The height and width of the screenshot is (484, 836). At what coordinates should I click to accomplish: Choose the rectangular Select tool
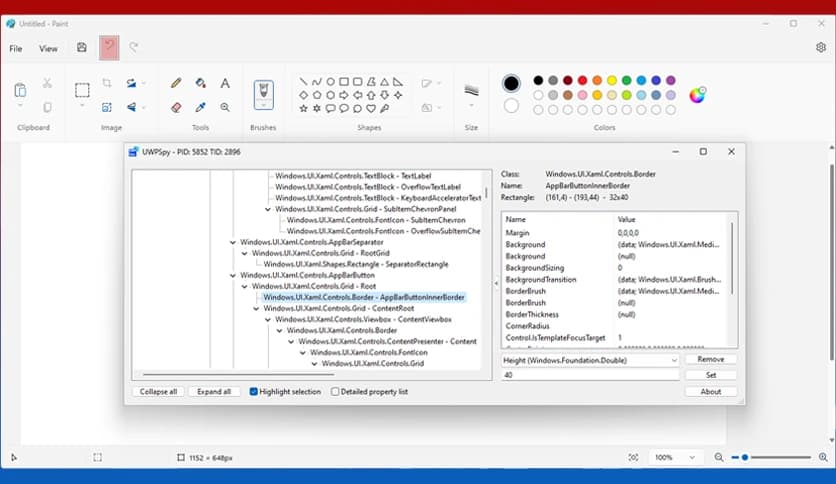(x=82, y=90)
